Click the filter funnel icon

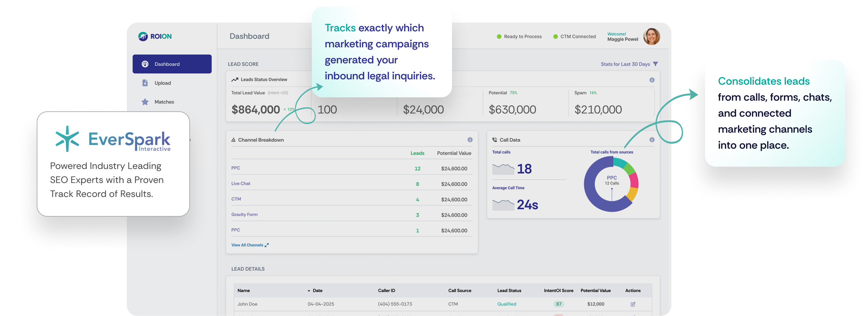[x=655, y=64]
